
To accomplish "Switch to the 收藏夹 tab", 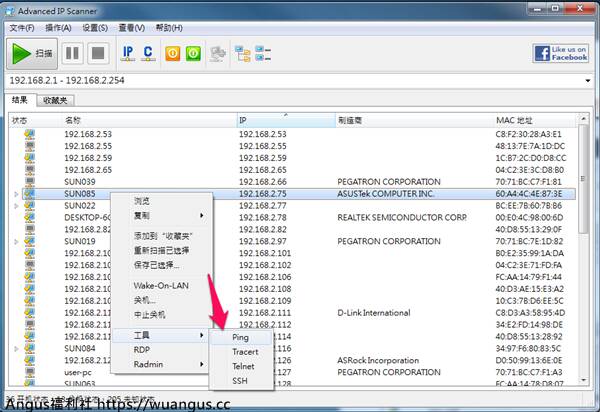I will tap(55, 101).
